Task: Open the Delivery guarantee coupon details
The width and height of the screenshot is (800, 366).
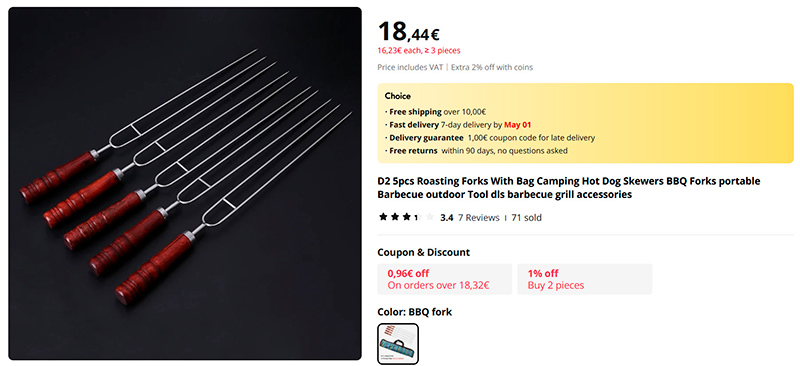Action: tap(490, 138)
